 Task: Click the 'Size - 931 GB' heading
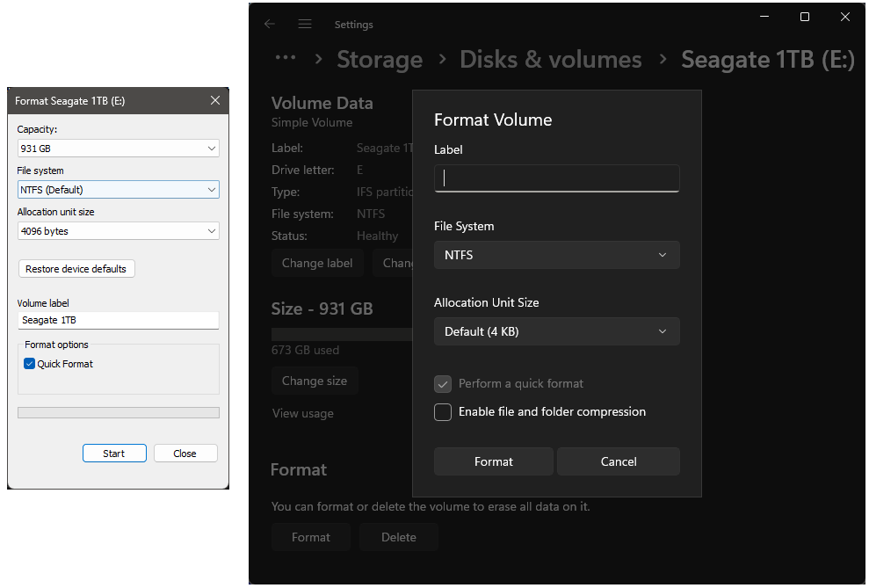coord(322,309)
